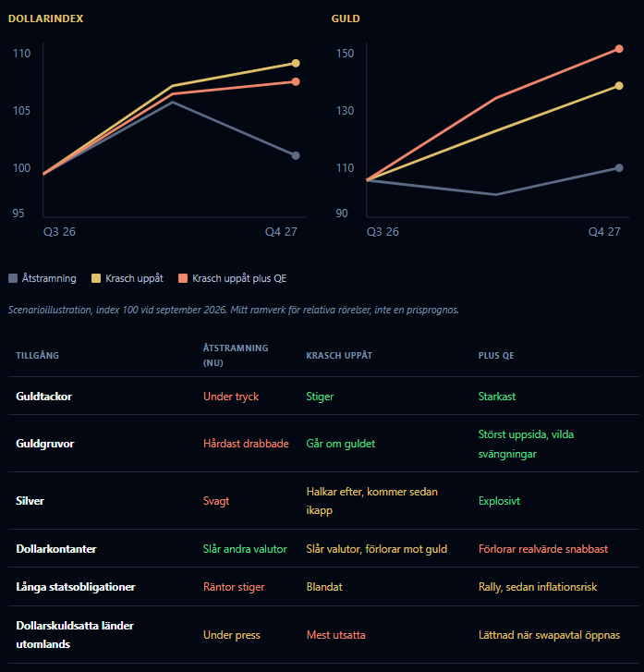Click the Krasch uppåt yellow legend swatch

click(x=96, y=278)
